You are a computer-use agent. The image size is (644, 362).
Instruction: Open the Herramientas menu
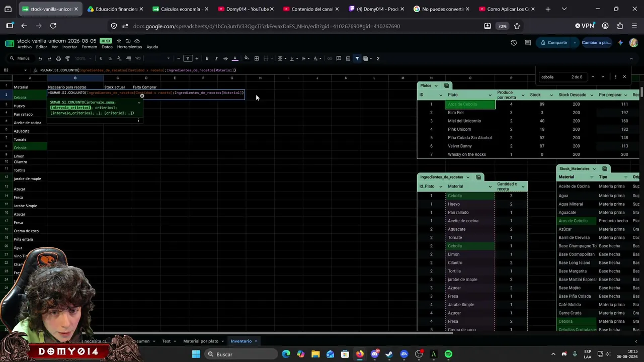(x=129, y=47)
